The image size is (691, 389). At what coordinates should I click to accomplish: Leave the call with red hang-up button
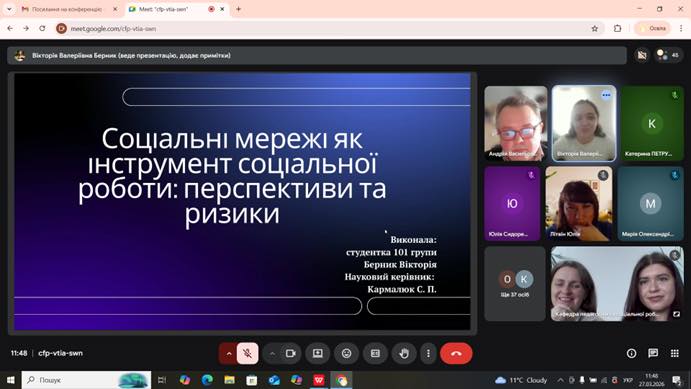coord(456,353)
